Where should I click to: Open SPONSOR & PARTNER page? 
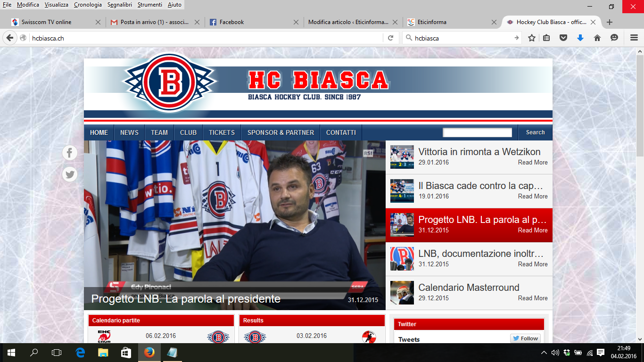coord(281,132)
